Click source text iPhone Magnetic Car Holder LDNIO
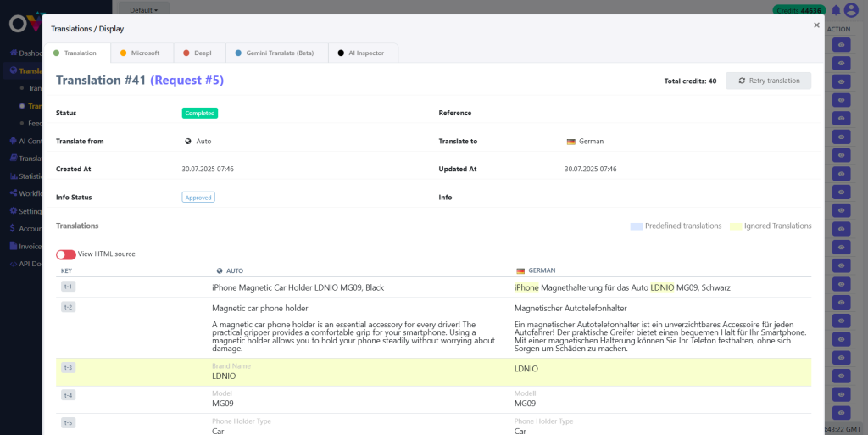The width and height of the screenshot is (868, 435). [x=298, y=287]
